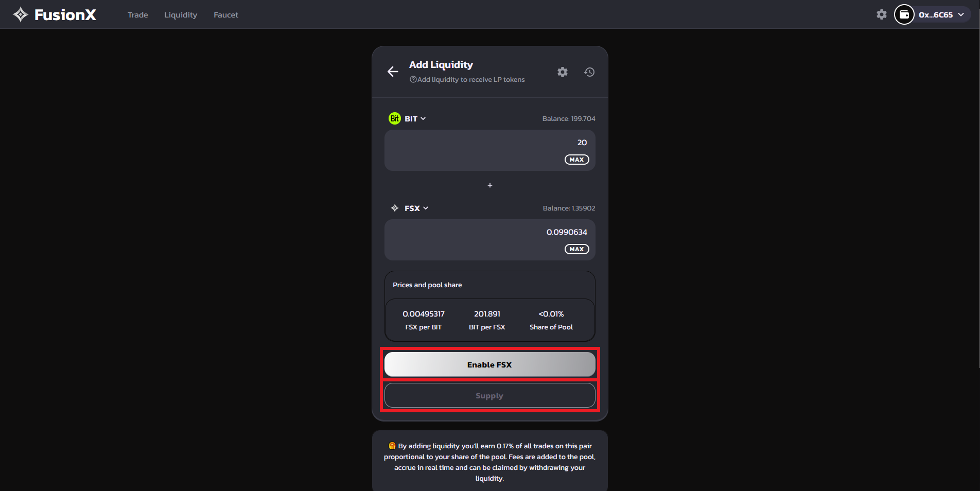Image resolution: width=980 pixels, height=491 pixels.
Task: Click the FusionX logo icon
Action: (x=21, y=14)
